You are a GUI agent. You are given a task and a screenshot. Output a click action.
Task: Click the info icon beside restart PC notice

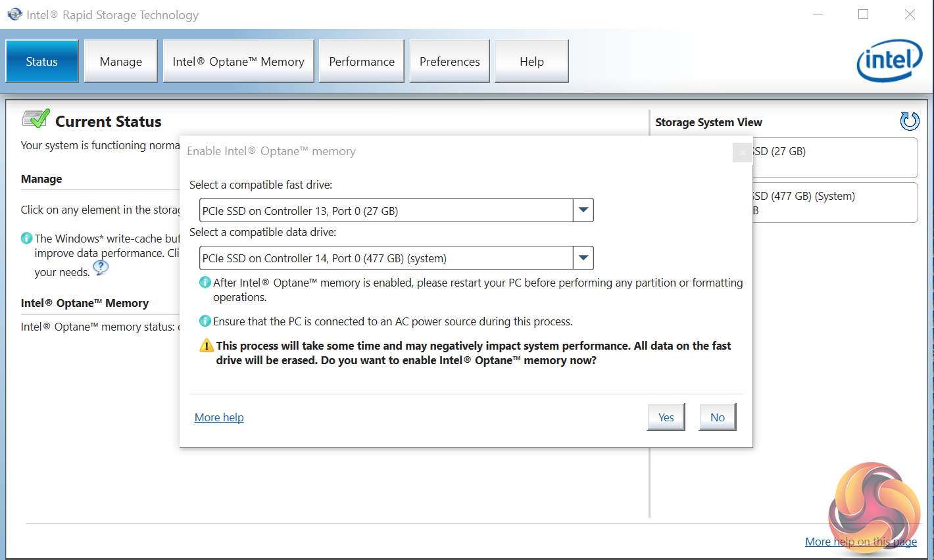click(205, 283)
